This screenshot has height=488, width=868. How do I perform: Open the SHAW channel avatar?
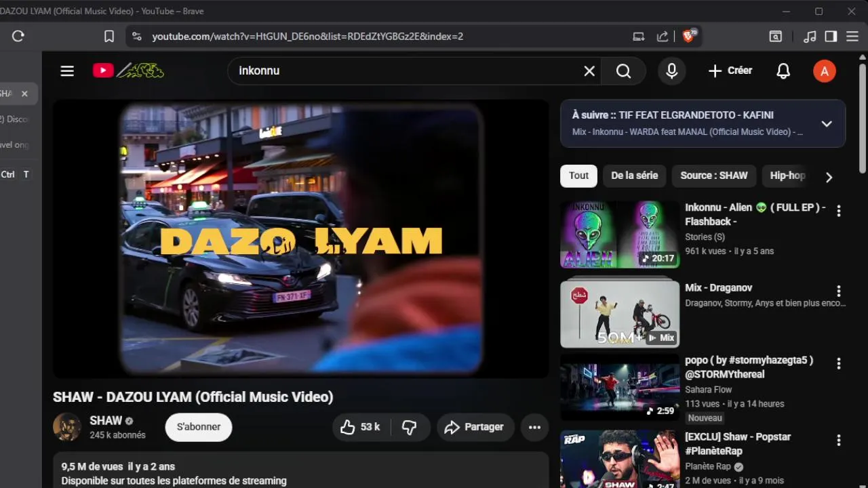pyautogui.click(x=67, y=427)
